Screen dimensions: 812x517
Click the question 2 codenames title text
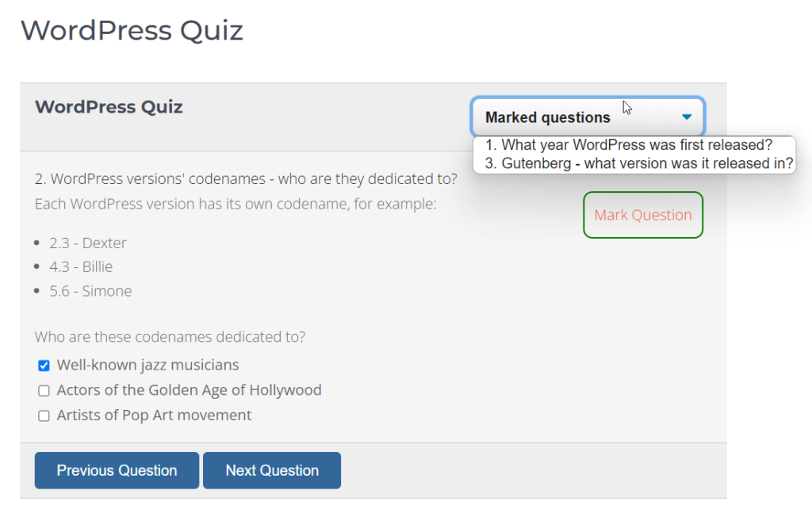click(x=246, y=178)
